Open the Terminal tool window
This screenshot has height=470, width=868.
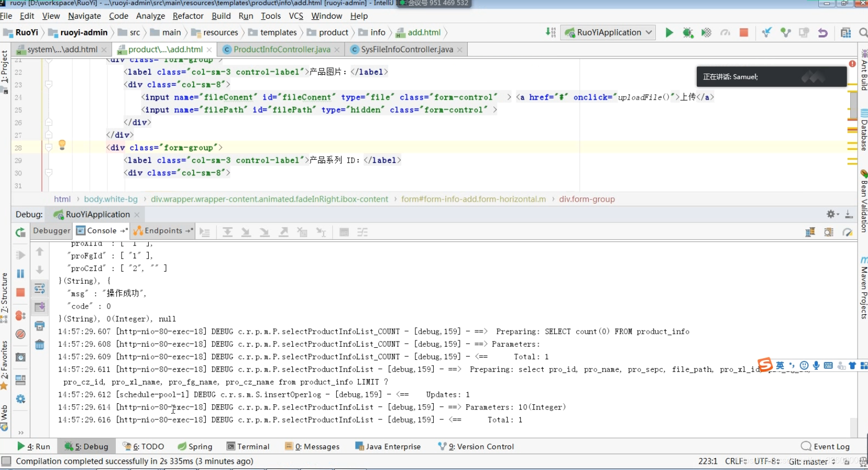pyautogui.click(x=248, y=446)
